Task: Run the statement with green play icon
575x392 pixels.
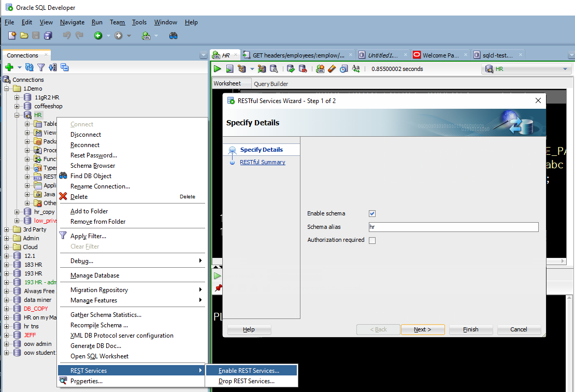Action: (218, 68)
